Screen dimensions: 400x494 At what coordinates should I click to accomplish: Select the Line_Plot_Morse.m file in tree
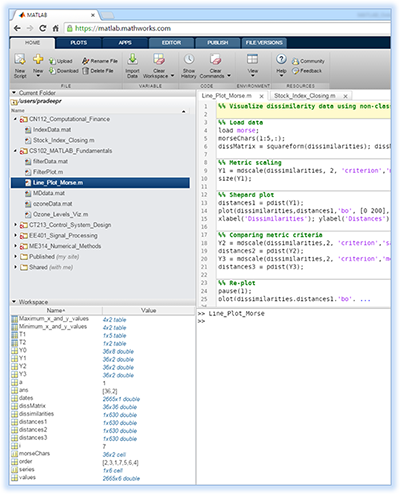[x=100, y=183]
